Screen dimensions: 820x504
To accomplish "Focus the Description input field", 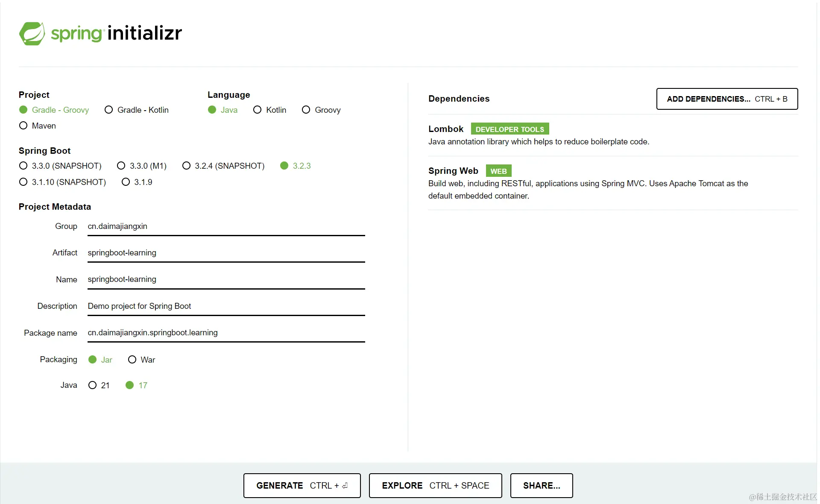I will point(226,306).
